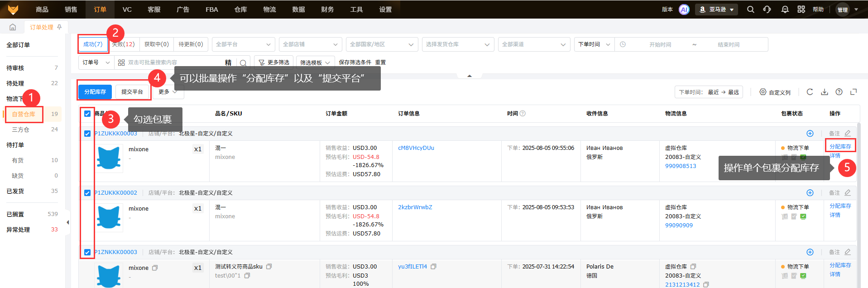Screen dimensions: 868x288
Task: Copy the tracking number 2131213412
Action: pos(706,284)
